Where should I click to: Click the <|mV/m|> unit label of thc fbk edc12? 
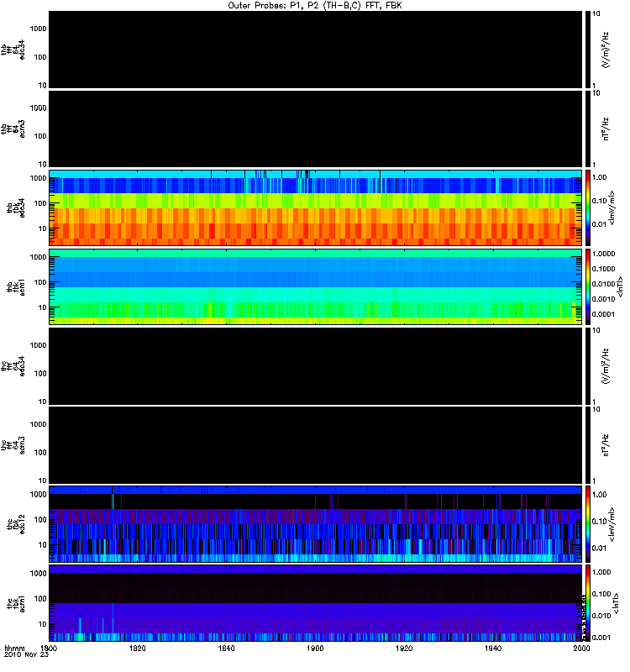coord(612,524)
